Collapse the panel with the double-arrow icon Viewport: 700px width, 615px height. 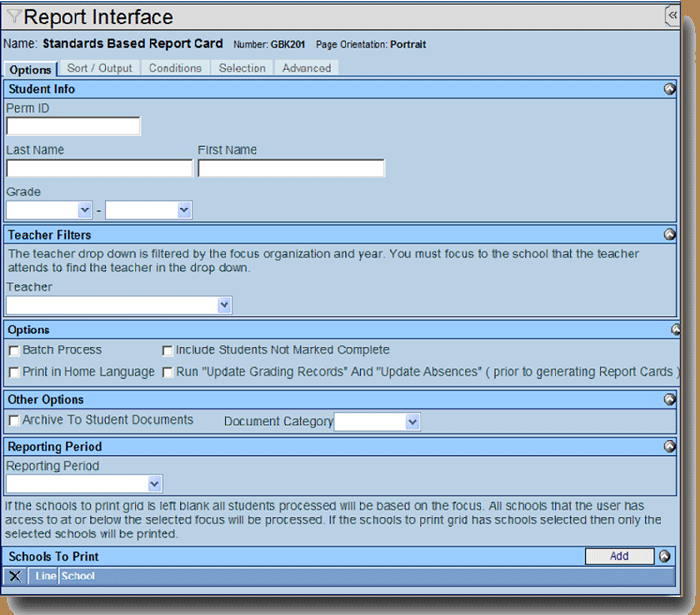click(672, 16)
